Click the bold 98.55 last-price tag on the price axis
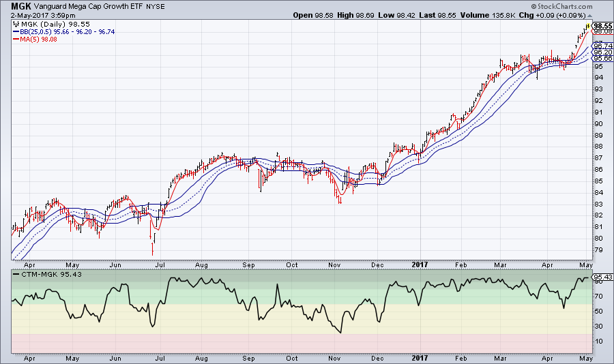The width and height of the screenshot is (614, 364). pos(603,26)
